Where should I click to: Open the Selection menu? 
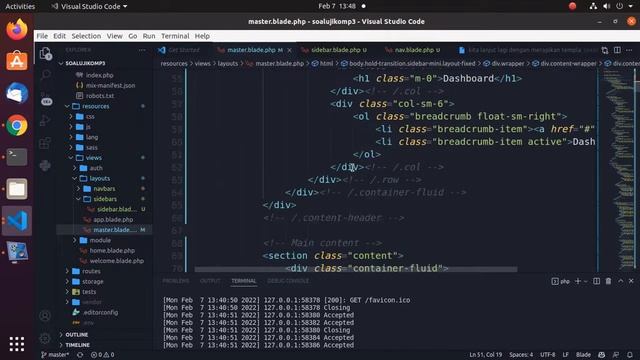point(86,36)
